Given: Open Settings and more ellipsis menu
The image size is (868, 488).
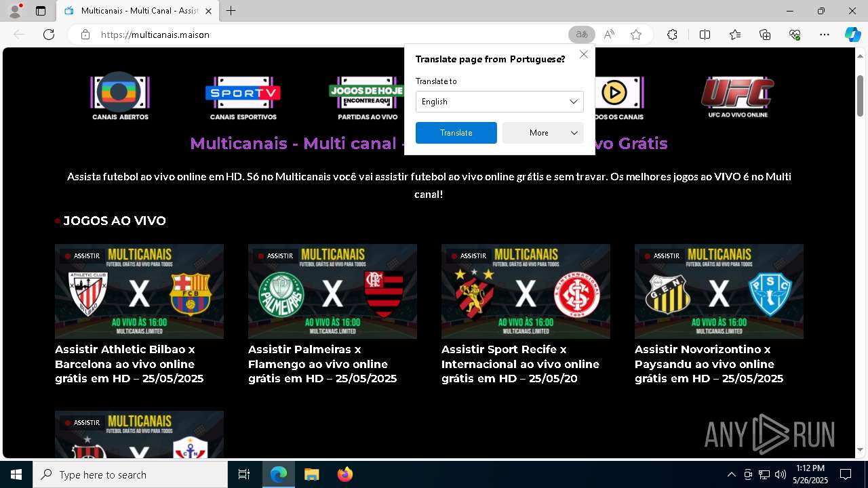Looking at the screenshot, I should (825, 35).
